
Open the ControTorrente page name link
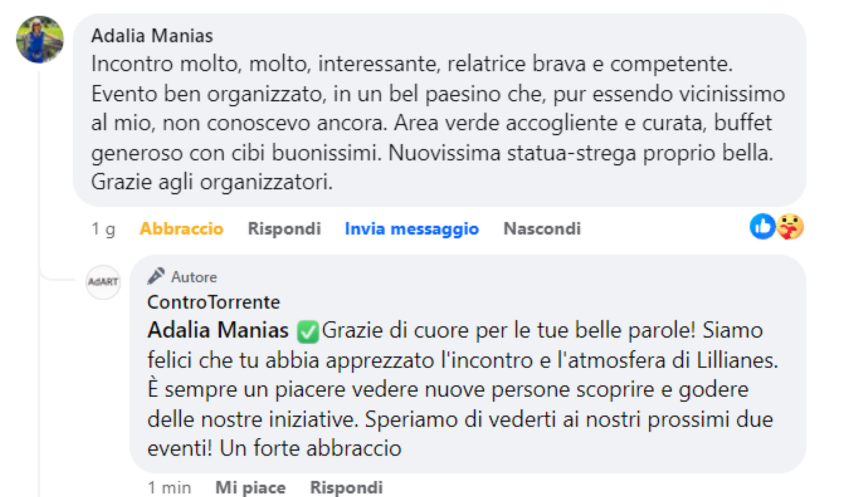[x=213, y=302]
